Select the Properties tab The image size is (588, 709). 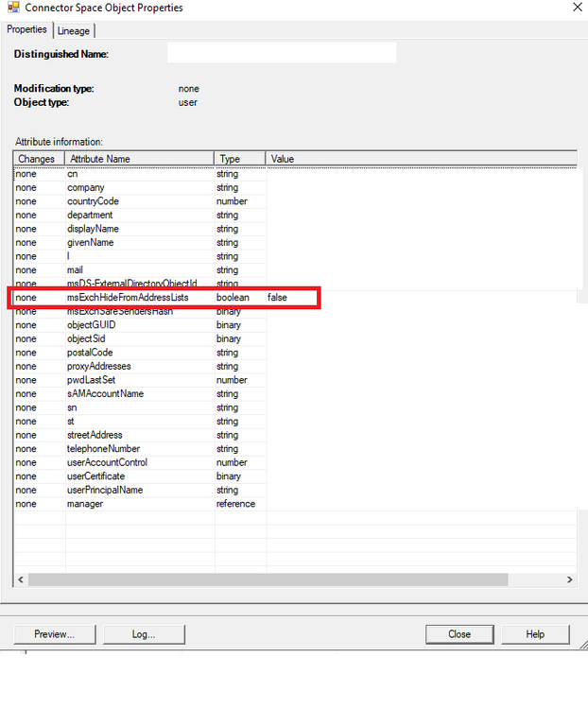coord(26,30)
